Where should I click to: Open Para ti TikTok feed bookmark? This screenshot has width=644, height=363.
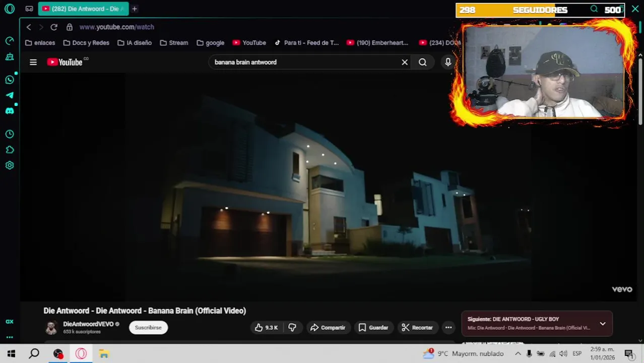(306, 43)
